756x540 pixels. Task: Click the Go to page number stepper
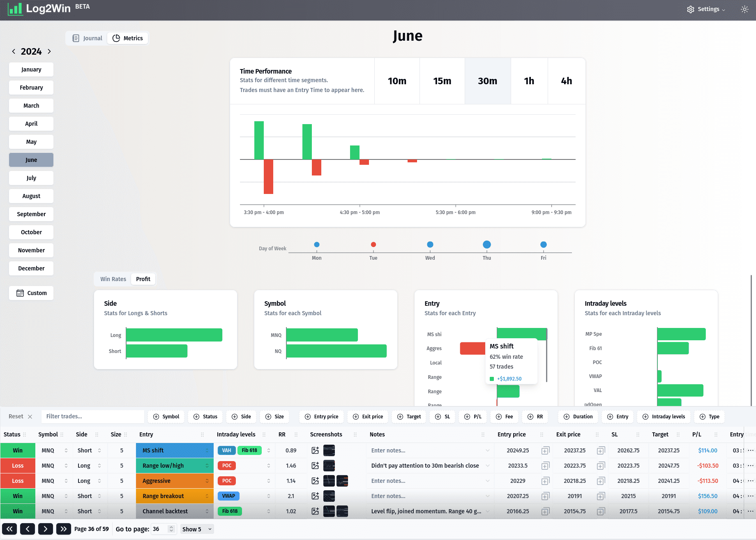172,529
